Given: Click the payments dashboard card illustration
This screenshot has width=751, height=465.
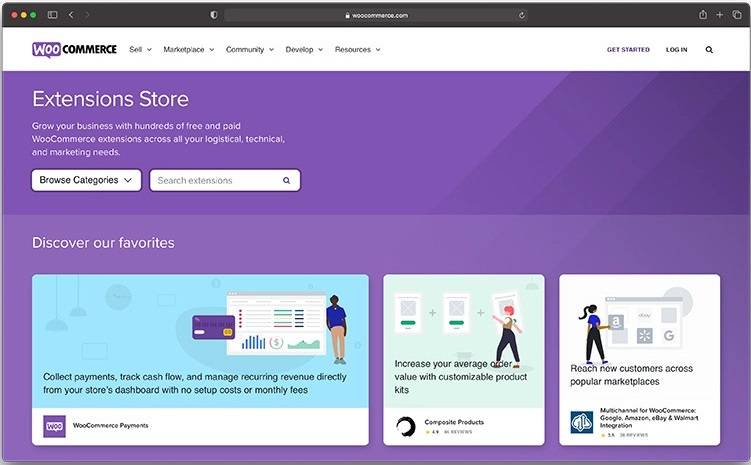Looking at the screenshot, I should 271,328.
